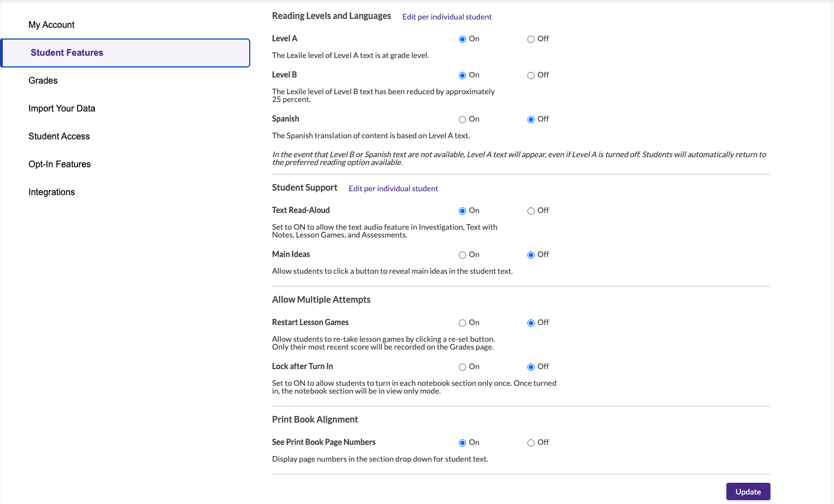Edit reading levels per individual student
Viewport: 834px width, 504px height.
pos(447,17)
